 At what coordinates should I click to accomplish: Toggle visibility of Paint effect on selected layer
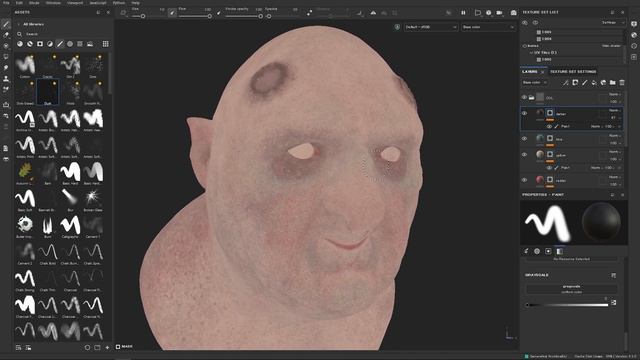pyautogui.click(x=549, y=127)
